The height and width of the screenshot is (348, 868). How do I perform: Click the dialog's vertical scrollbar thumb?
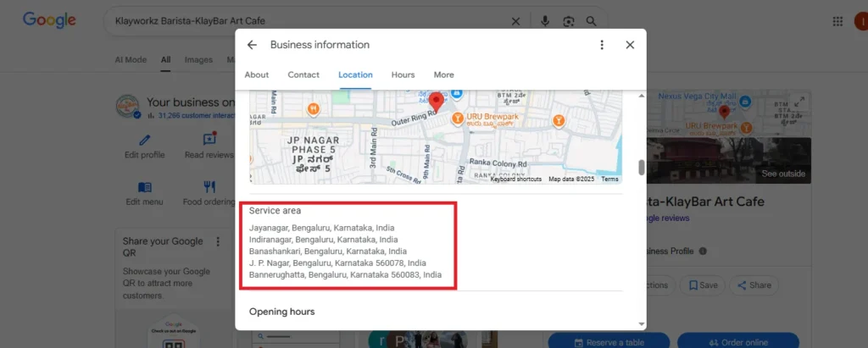(642, 167)
